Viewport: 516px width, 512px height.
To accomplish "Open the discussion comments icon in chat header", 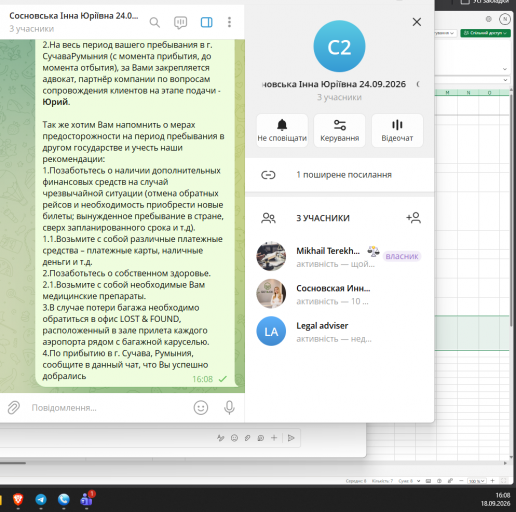I will [180, 22].
